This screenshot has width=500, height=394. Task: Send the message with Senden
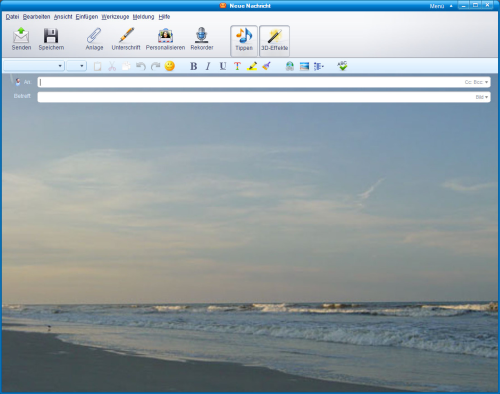[21, 39]
